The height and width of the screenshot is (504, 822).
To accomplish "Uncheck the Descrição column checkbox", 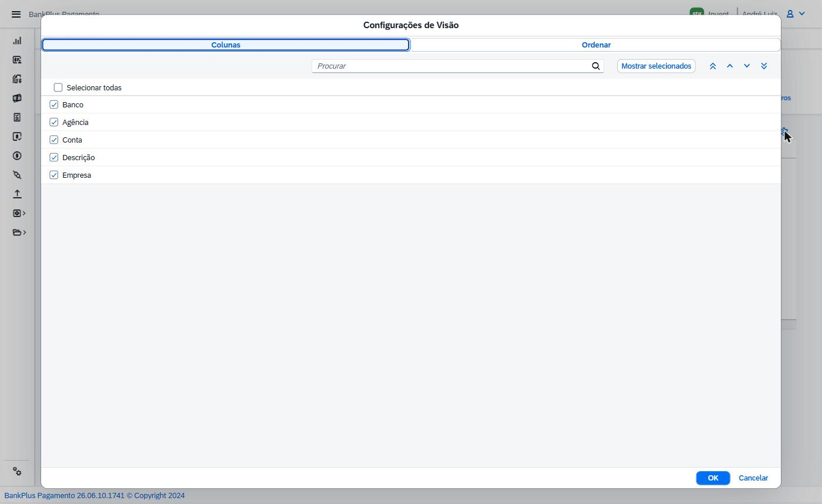I will (54, 157).
